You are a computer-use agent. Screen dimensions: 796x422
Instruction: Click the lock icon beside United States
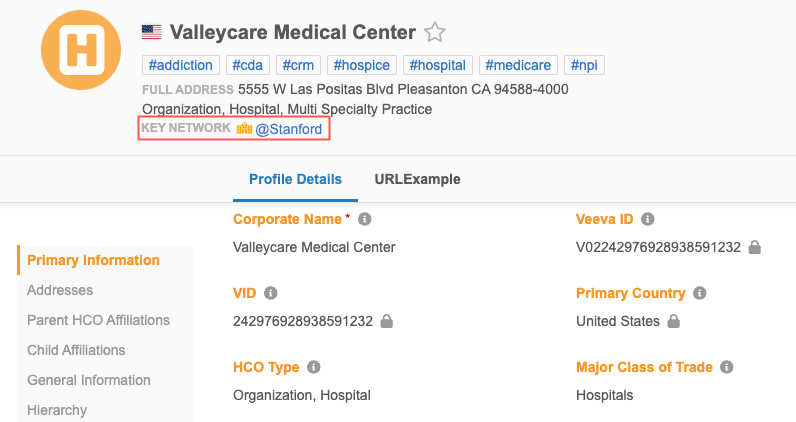coord(674,322)
